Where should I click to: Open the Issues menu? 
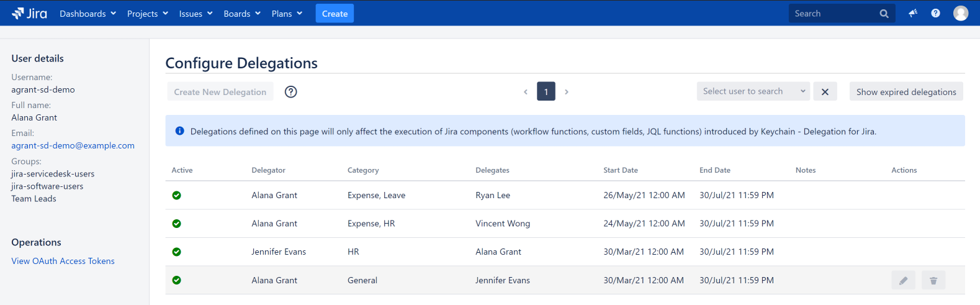pos(196,14)
